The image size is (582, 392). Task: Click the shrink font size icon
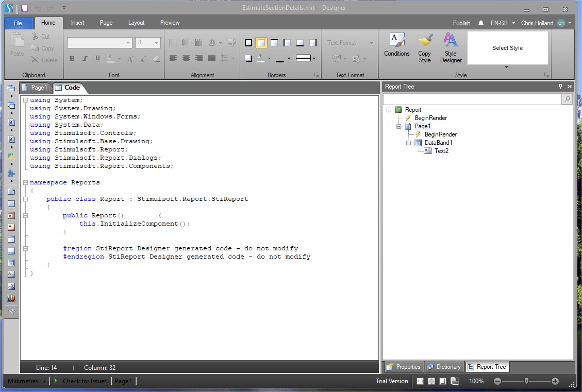pyautogui.click(x=143, y=59)
